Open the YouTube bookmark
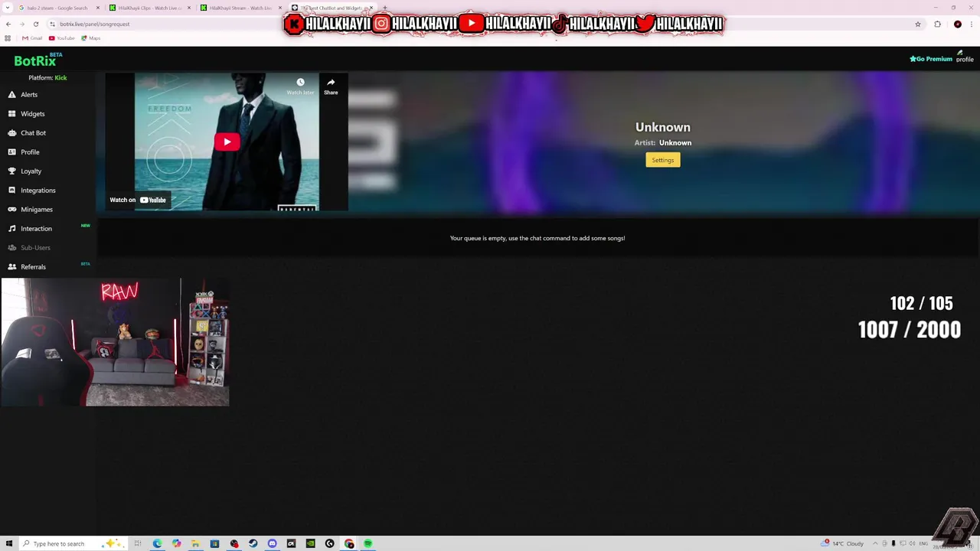Viewport: 980px width, 551px height. 62,37
